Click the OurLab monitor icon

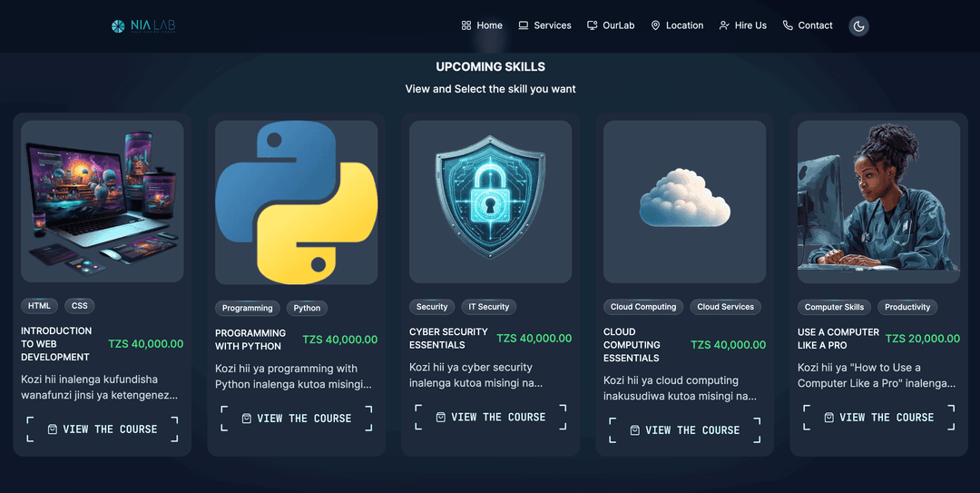click(x=592, y=25)
